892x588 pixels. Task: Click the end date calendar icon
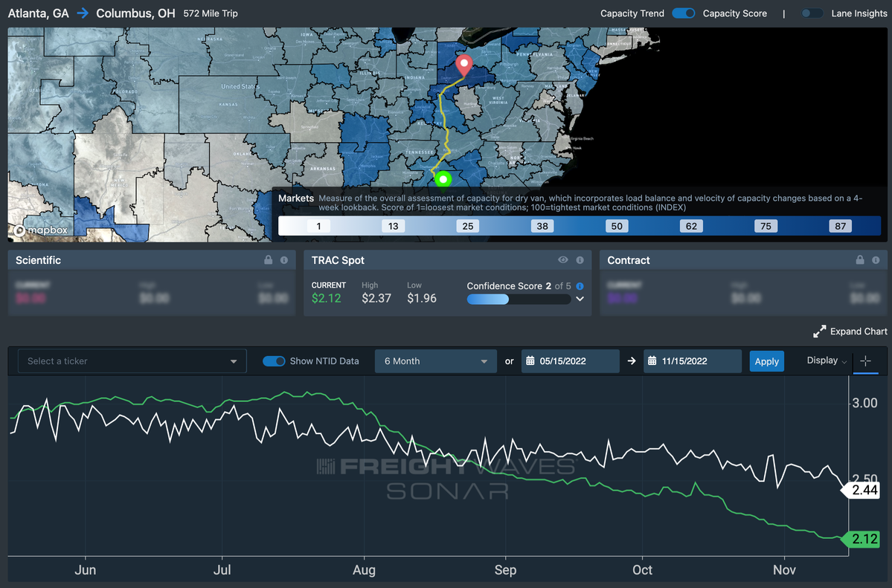pos(652,361)
